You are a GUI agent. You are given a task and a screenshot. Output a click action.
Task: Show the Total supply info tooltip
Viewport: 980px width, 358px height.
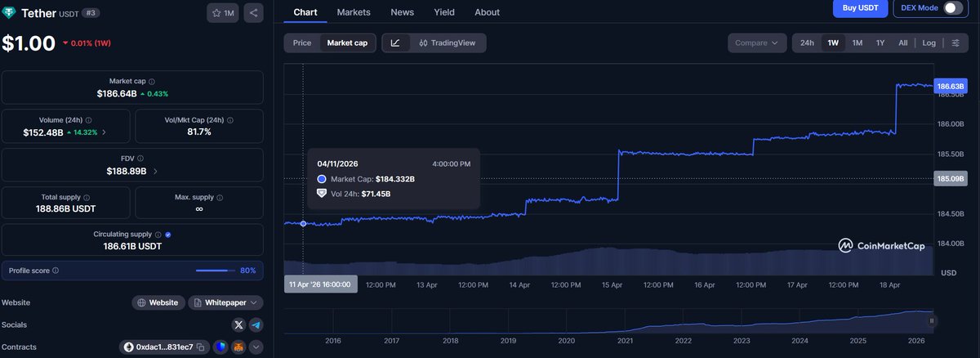87,197
